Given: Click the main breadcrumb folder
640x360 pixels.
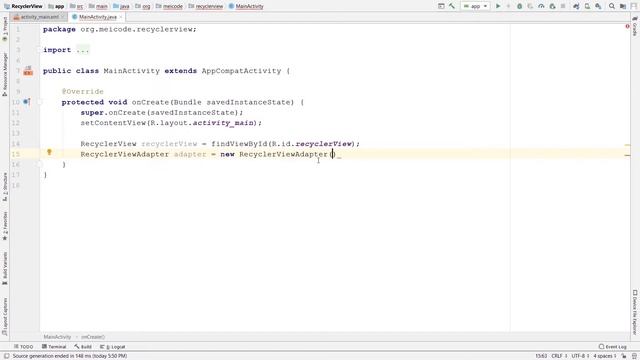Looking at the screenshot, I should coord(98,6).
